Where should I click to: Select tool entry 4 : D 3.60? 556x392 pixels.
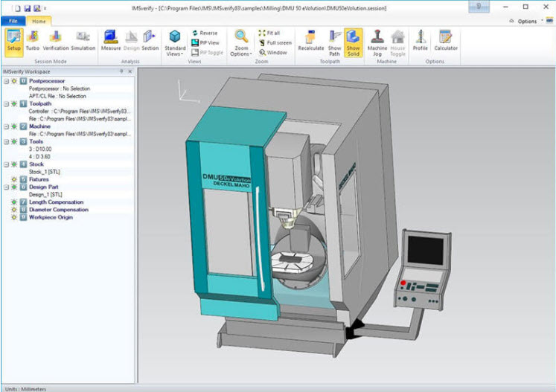(x=39, y=157)
